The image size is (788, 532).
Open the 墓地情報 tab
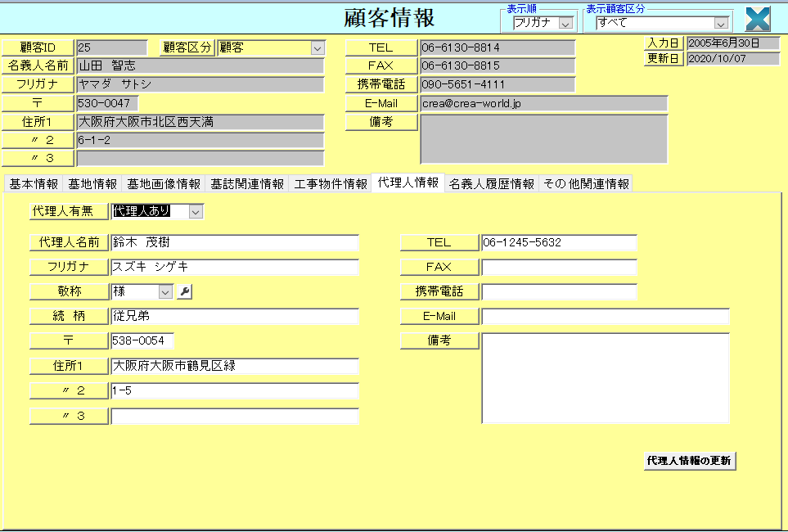pos(92,184)
